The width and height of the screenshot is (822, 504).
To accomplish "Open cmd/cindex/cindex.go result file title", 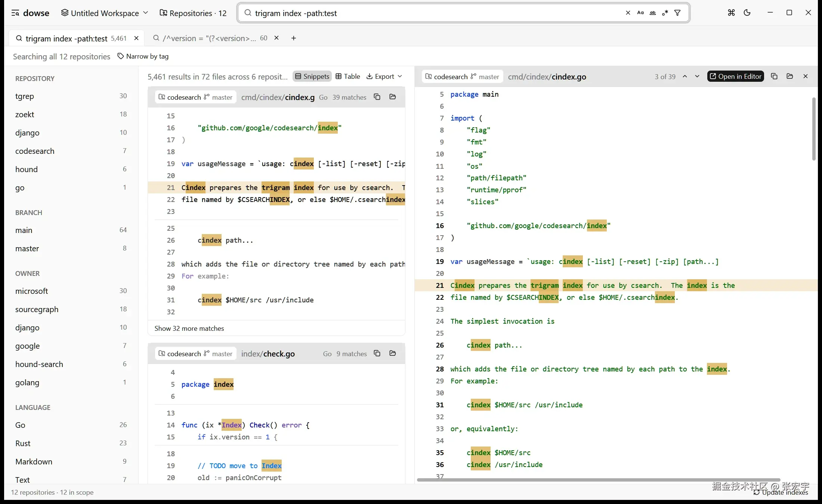I will (x=278, y=97).
